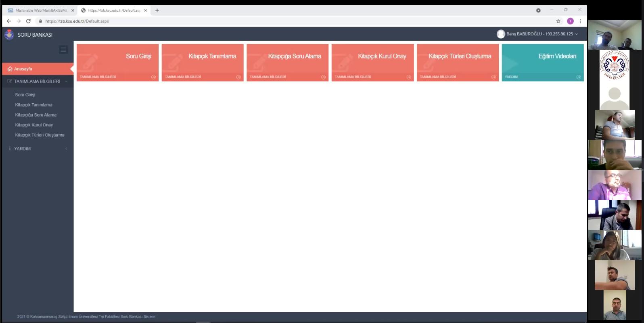Click the hamburger sidebar toggle icon
Viewport: 644px width, 323px height.
pos(63,50)
